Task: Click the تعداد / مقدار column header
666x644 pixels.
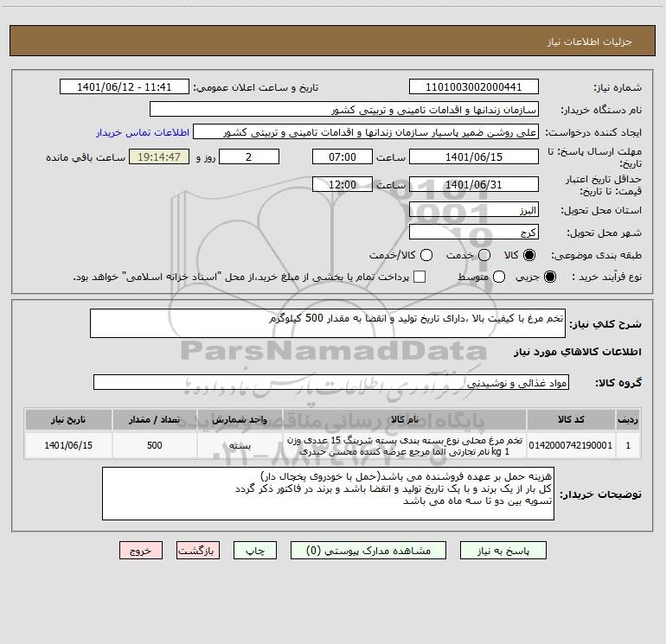Action: [x=154, y=419]
